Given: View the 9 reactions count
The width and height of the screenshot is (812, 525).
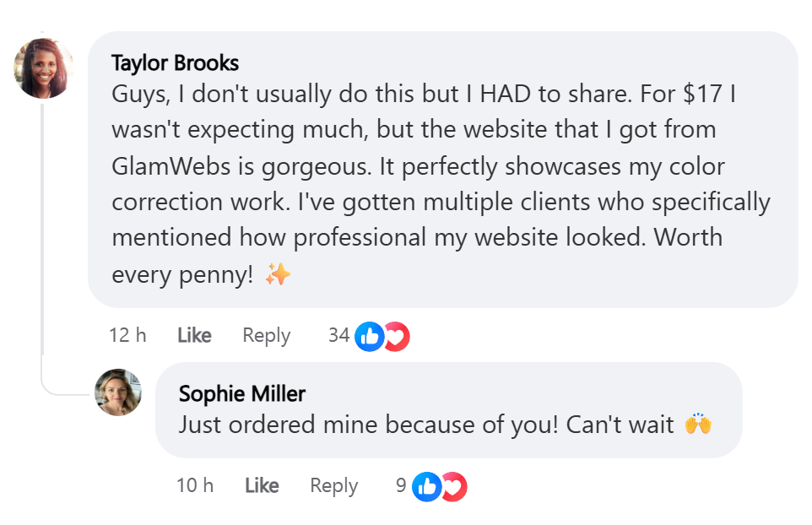Looking at the screenshot, I should [401, 486].
